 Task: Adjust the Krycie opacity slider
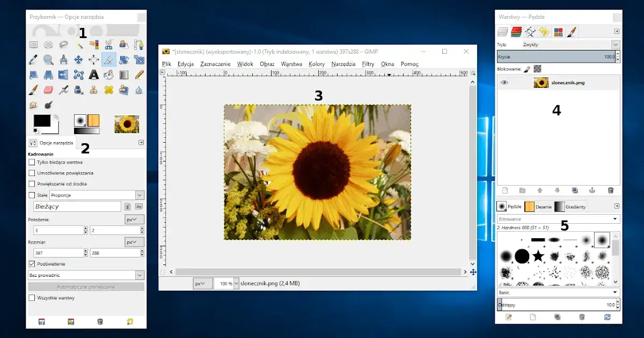coord(555,57)
